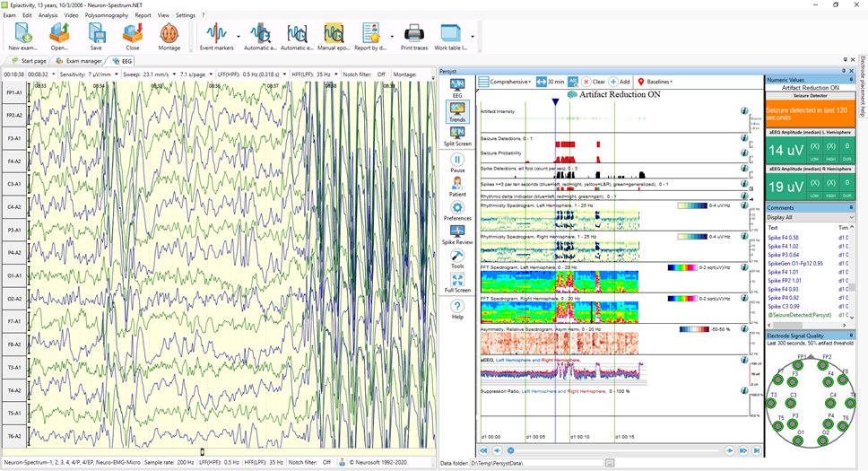The image size is (868, 471).
Task: Open the Settings menu
Action: [185, 15]
